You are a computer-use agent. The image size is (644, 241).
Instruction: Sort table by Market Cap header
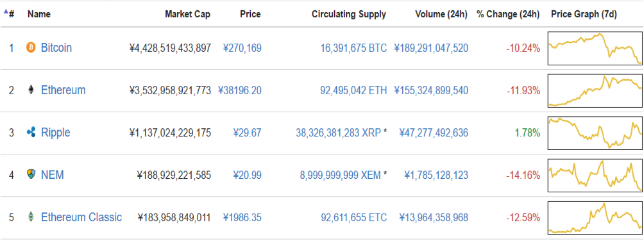click(188, 14)
